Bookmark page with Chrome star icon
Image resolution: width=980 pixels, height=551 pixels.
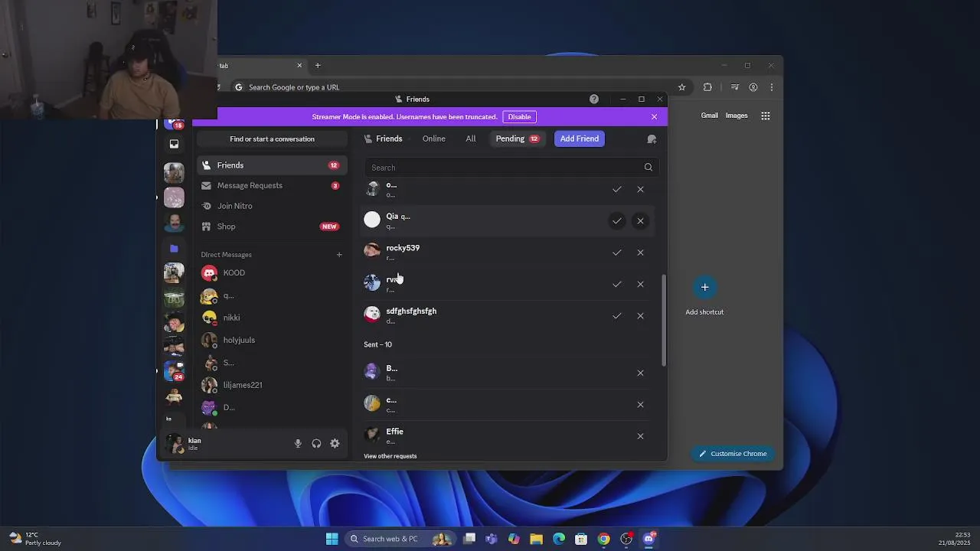(681, 87)
